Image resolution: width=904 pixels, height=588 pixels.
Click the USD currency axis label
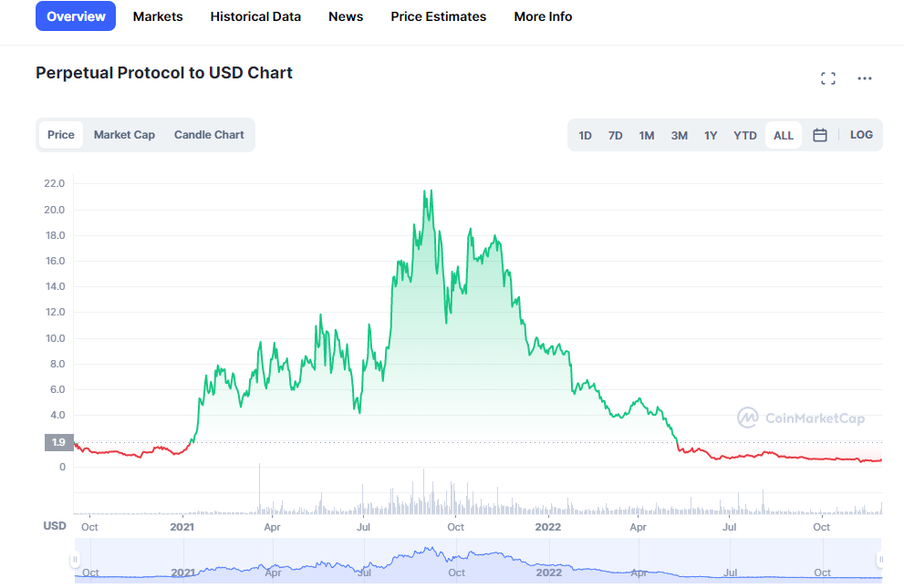coord(55,526)
